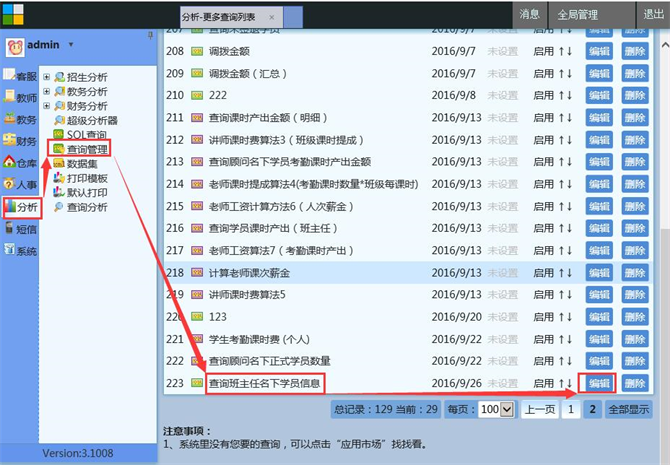670x465 pixels.
Task: Click 删除 for 讲师课时费算法5
Action: tap(635, 295)
